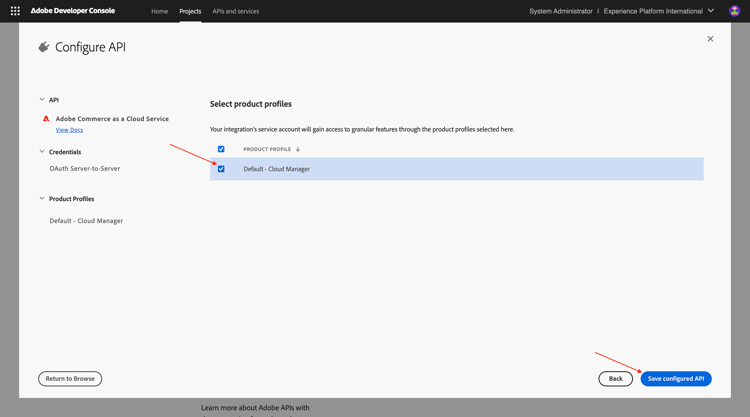
Task: Go to the Home tab
Action: [x=159, y=11]
